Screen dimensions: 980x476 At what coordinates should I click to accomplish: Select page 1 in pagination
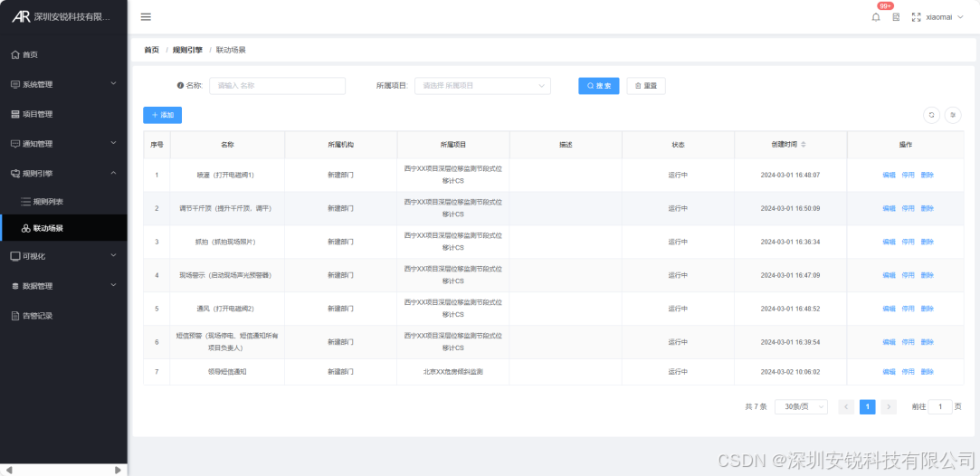868,406
